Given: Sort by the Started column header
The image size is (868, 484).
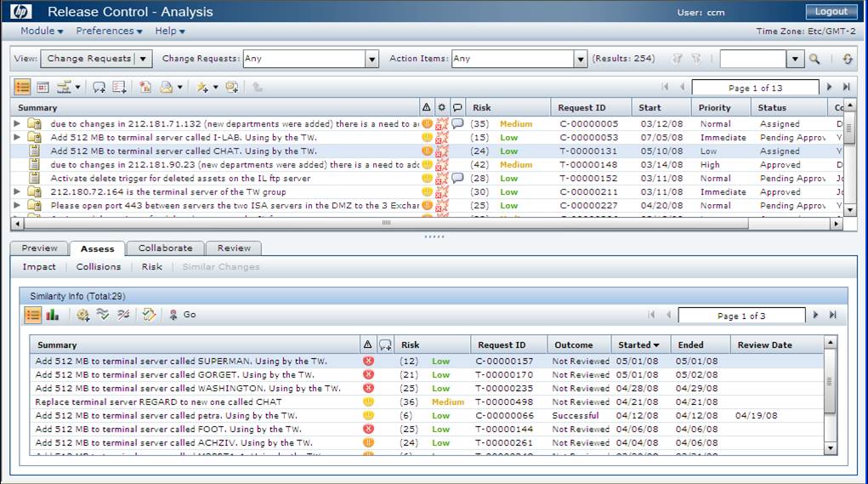Looking at the screenshot, I should click(640, 345).
